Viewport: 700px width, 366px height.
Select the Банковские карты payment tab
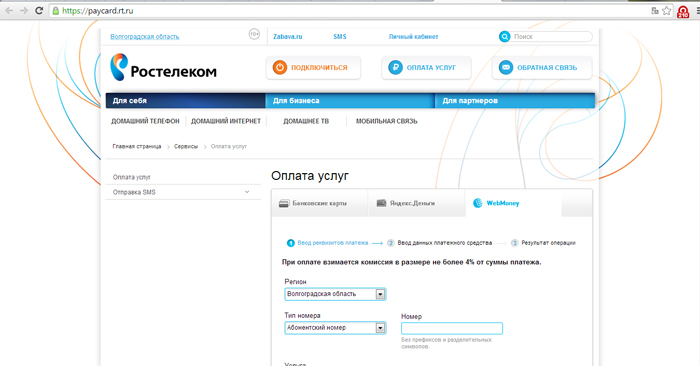[x=320, y=203]
